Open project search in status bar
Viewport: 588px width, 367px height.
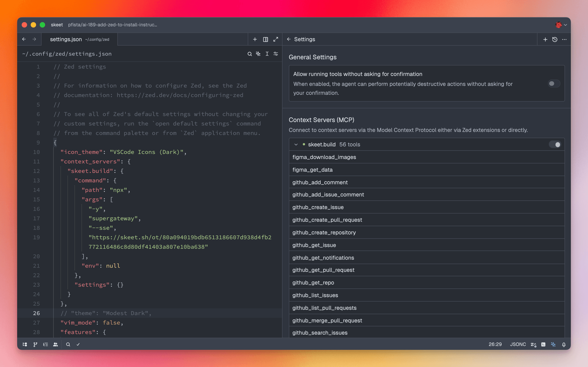[68, 344]
